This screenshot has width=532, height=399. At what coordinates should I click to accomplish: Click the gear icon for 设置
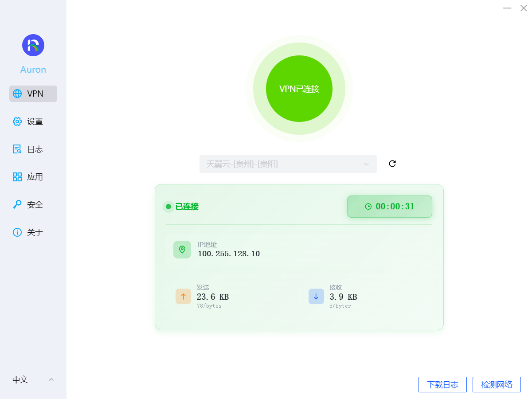pos(17,121)
